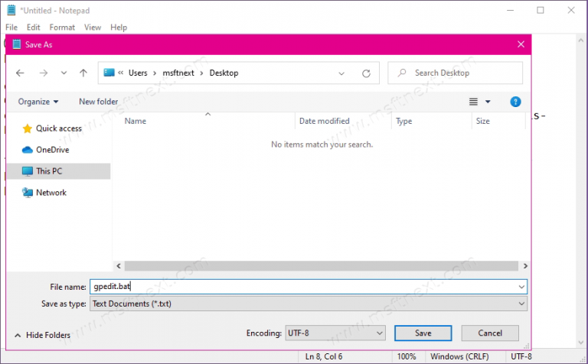
Task: Click the Notepad title bar icon
Action: tap(11, 10)
